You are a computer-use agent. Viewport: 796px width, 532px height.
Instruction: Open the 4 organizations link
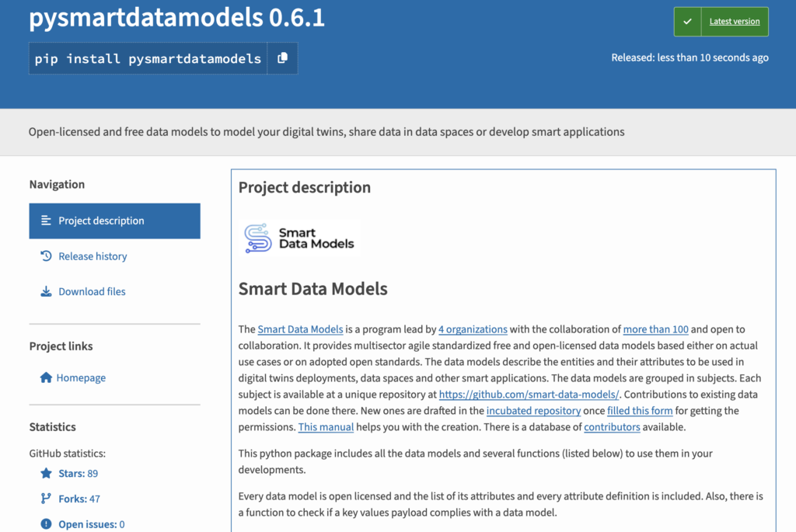pyautogui.click(x=473, y=329)
